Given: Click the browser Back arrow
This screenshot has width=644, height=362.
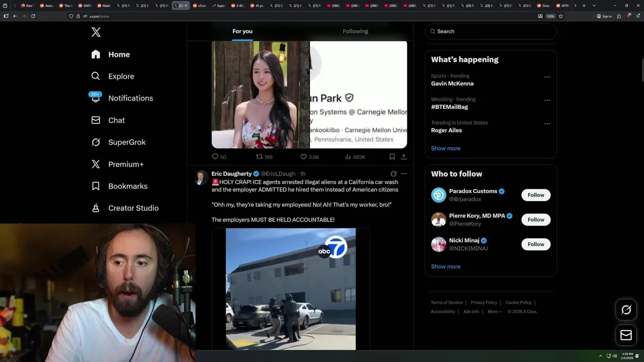Looking at the screenshot, I should click(15, 16).
